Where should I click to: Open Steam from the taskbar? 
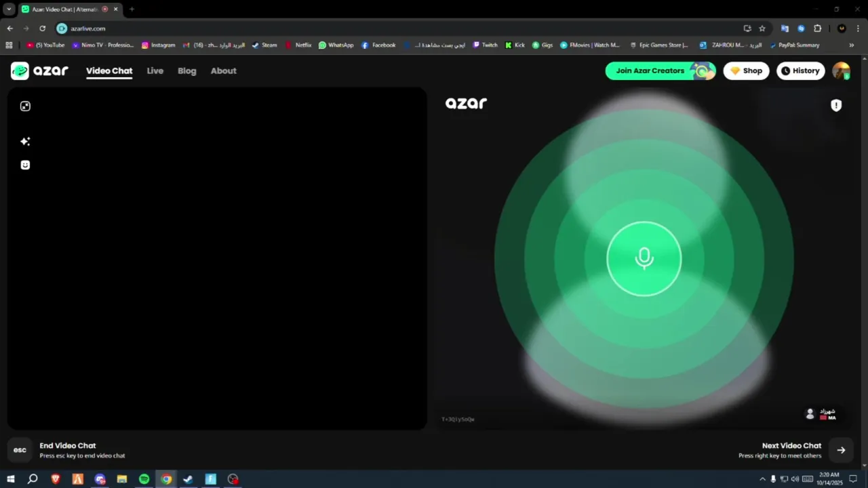pyautogui.click(x=188, y=479)
